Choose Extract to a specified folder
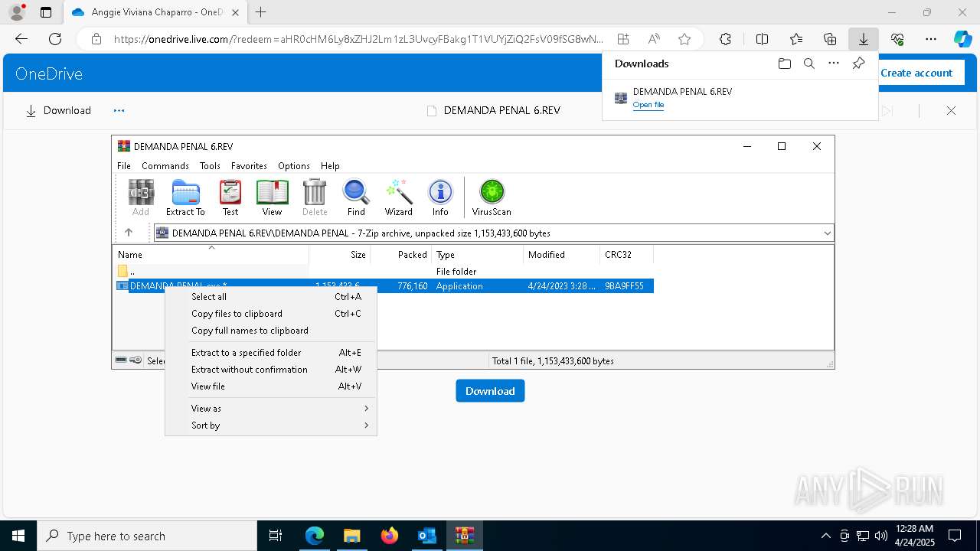 tap(271, 352)
